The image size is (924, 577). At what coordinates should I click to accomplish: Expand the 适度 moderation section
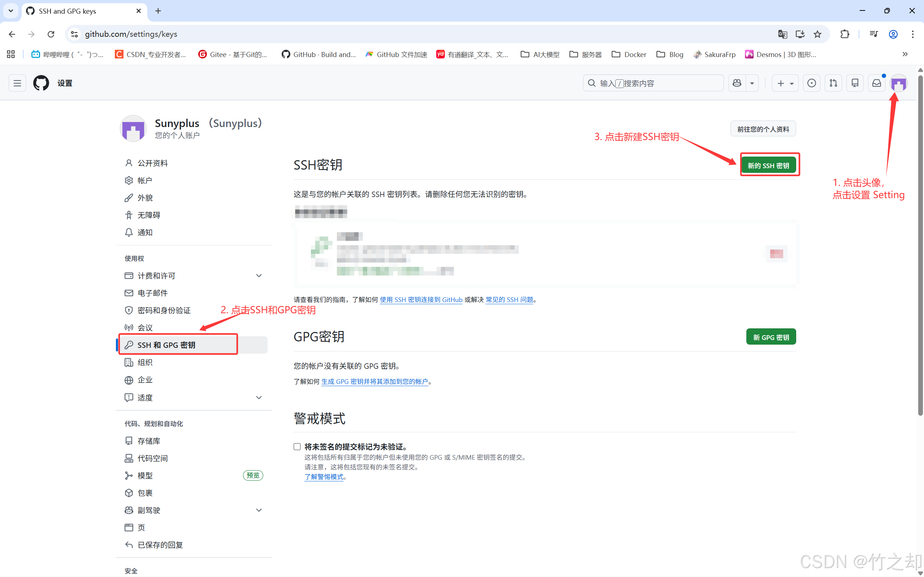tap(259, 397)
